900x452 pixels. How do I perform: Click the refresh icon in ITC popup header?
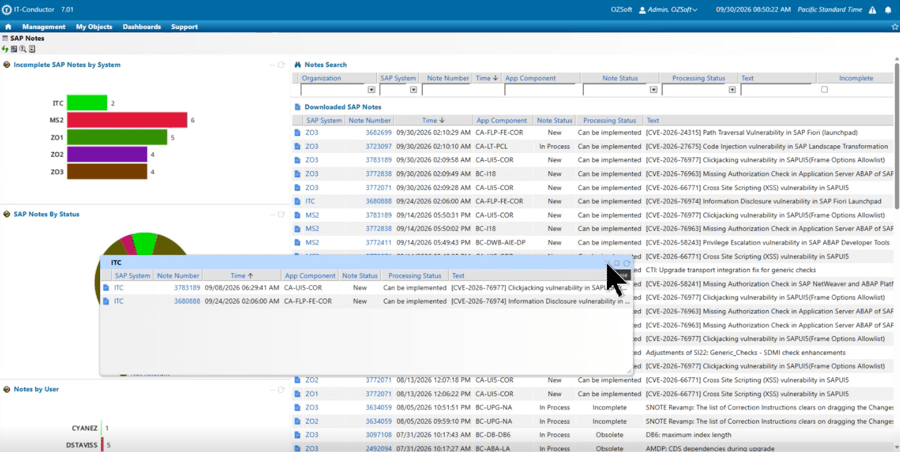click(627, 263)
